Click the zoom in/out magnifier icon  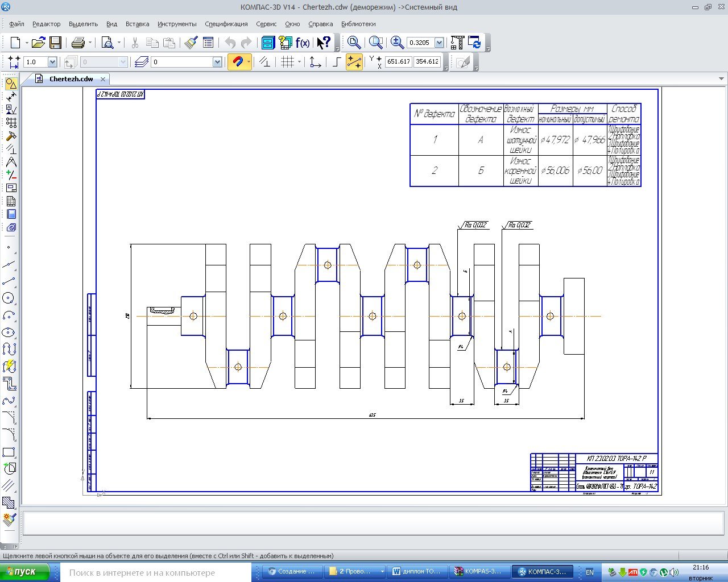[x=397, y=43]
